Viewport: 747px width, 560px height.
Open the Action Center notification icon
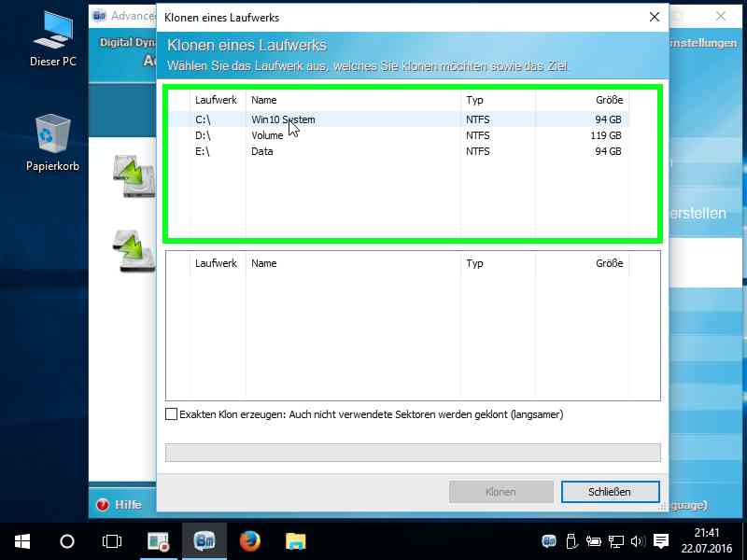[x=661, y=541]
